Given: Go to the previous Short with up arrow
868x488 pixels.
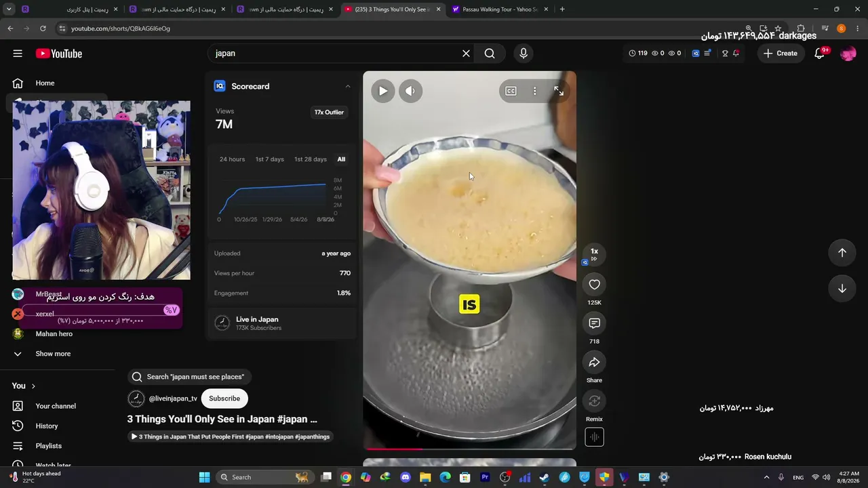Looking at the screenshot, I should click(842, 253).
